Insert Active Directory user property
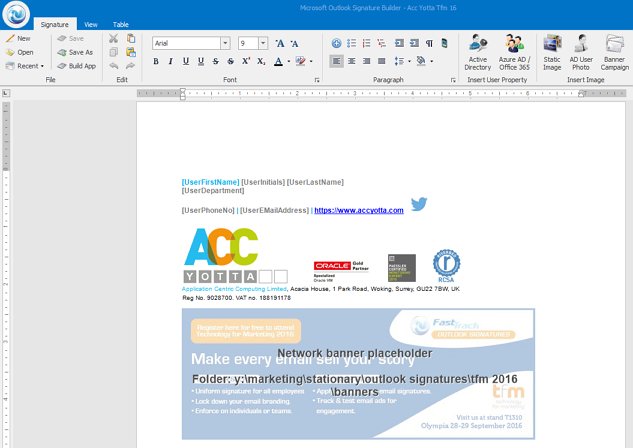633x448 pixels. click(x=478, y=52)
